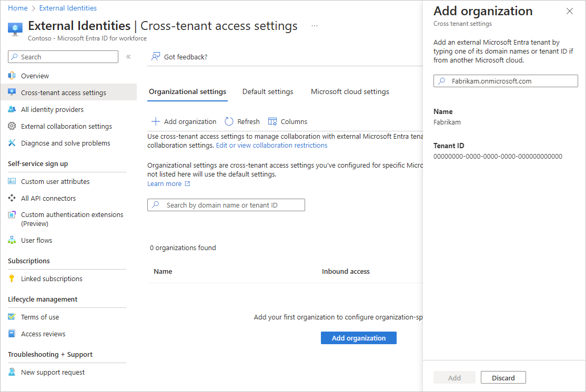Close the Add organization panel
Image resolution: width=586 pixels, height=392 pixels.
[570, 11]
